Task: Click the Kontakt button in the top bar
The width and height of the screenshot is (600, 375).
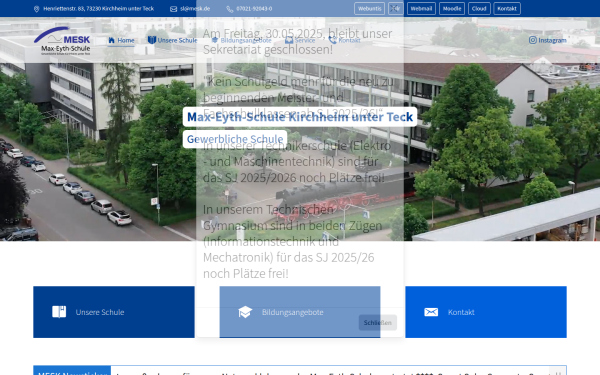Action: pyautogui.click(x=507, y=8)
